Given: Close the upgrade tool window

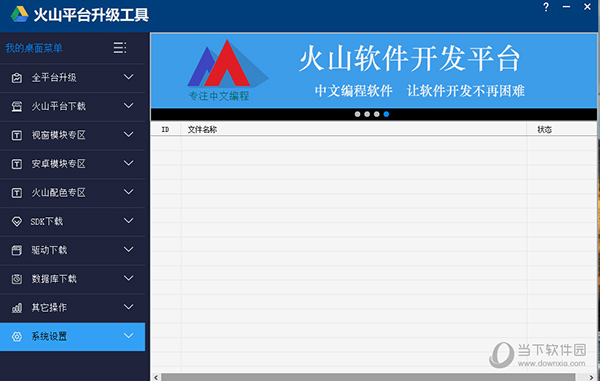Looking at the screenshot, I should (587, 7).
